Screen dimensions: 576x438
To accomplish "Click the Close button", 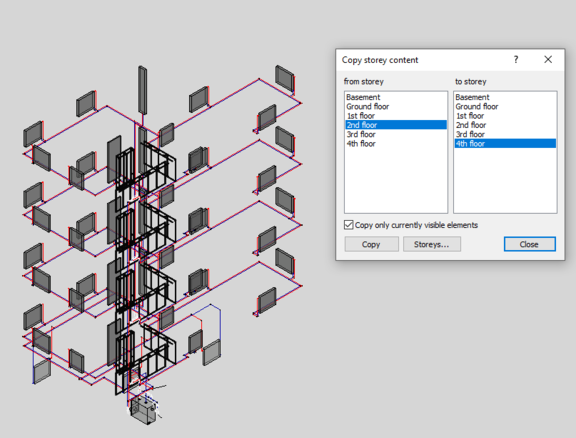I will click(x=529, y=244).
